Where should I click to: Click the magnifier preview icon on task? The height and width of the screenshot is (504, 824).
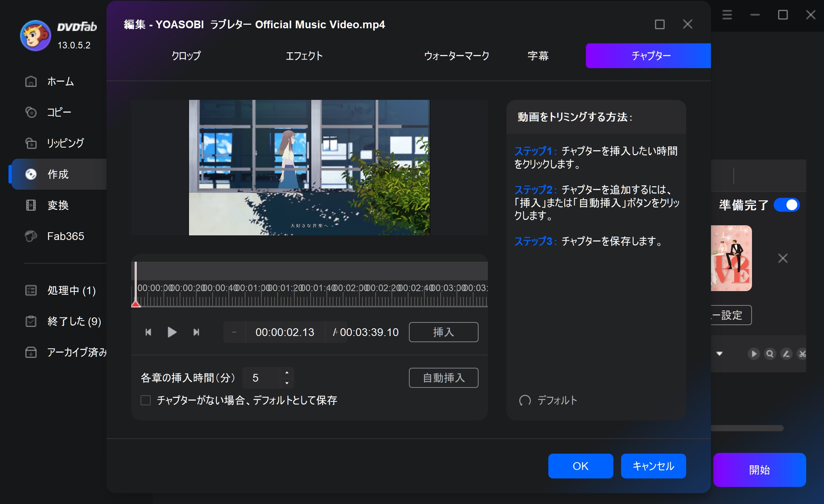(770, 353)
